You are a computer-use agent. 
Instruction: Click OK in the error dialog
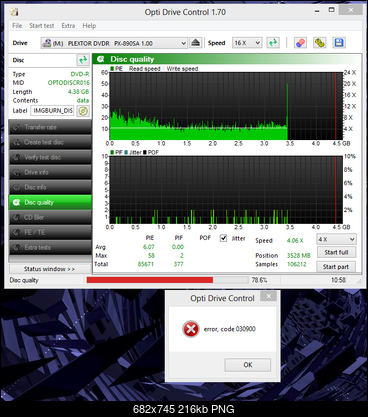point(248,365)
